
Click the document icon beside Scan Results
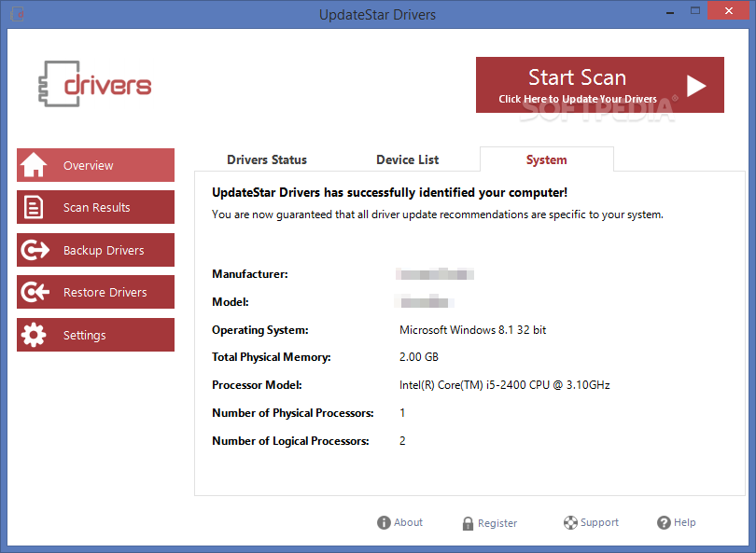[34, 207]
